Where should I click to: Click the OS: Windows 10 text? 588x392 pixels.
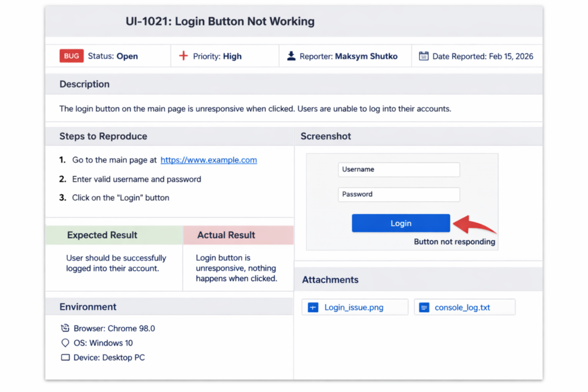[x=103, y=343]
